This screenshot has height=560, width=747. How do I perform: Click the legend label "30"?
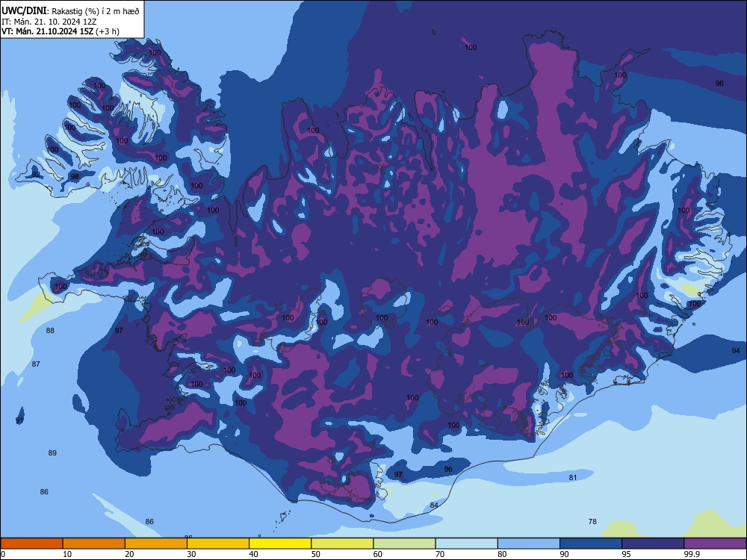coord(191,554)
